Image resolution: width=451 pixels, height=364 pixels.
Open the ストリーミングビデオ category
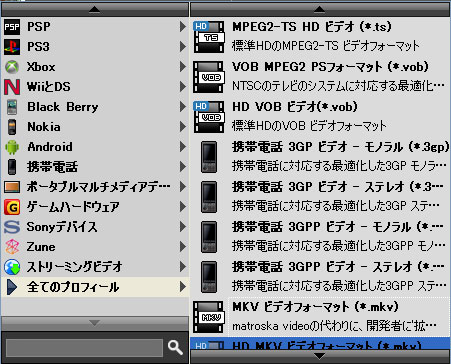pyautogui.click(x=95, y=267)
